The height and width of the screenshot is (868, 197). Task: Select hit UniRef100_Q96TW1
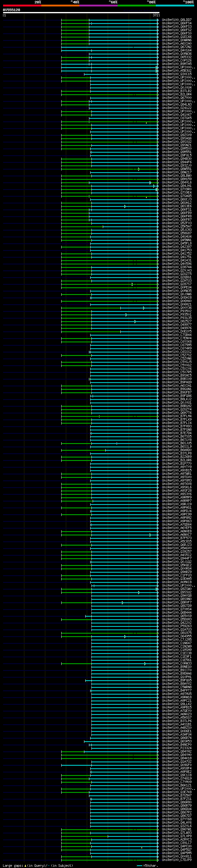[177, 829]
